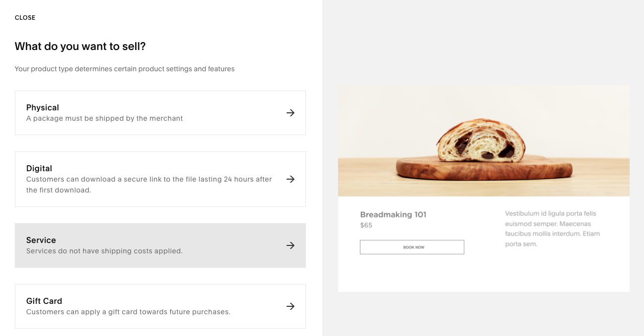Select the Gift Card product title
This screenshot has width=644, height=336.
coord(44,301)
